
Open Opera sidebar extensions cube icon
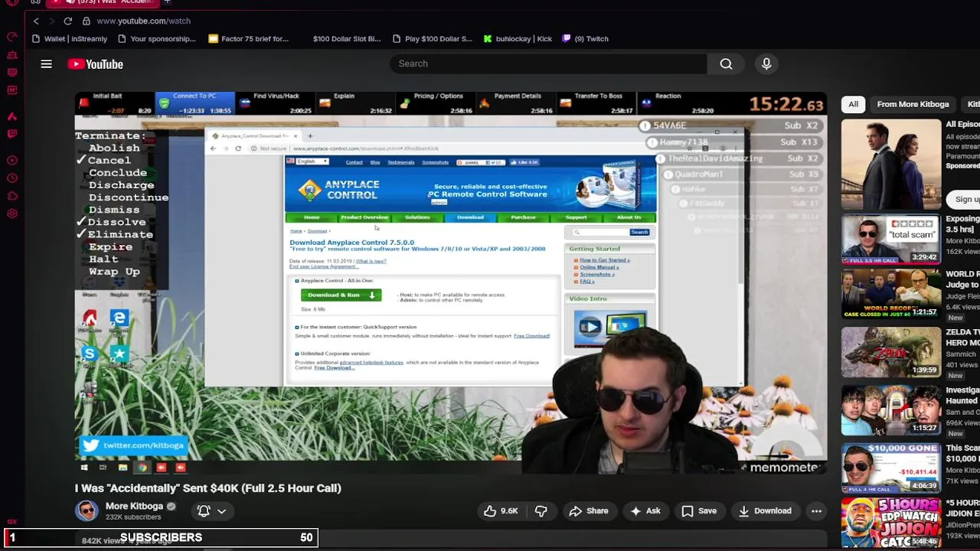coord(12,197)
